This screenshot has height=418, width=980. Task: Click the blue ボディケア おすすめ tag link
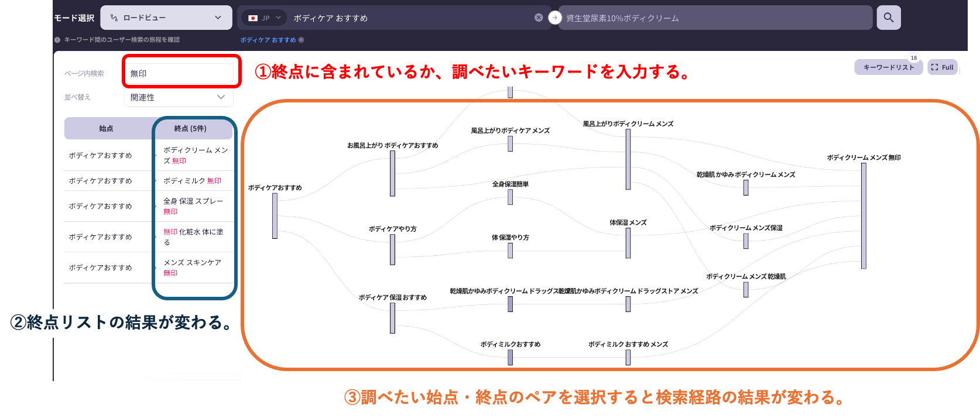pyautogui.click(x=268, y=40)
